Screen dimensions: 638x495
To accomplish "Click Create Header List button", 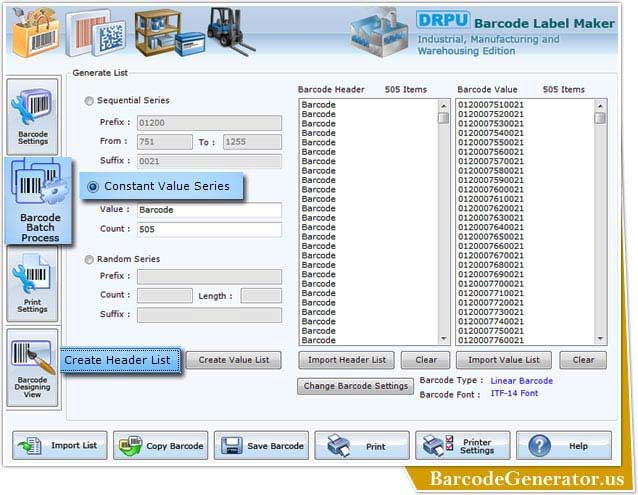I will (x=121, y=360).
